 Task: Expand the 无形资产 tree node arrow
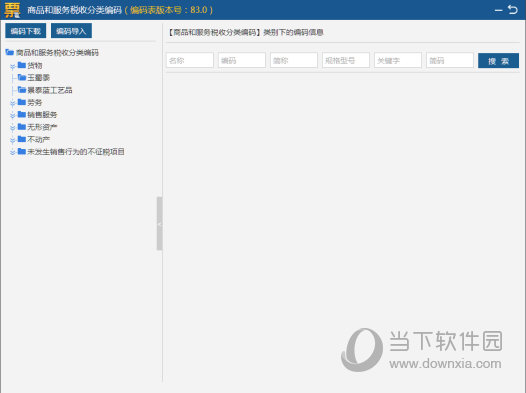[12, 128]
